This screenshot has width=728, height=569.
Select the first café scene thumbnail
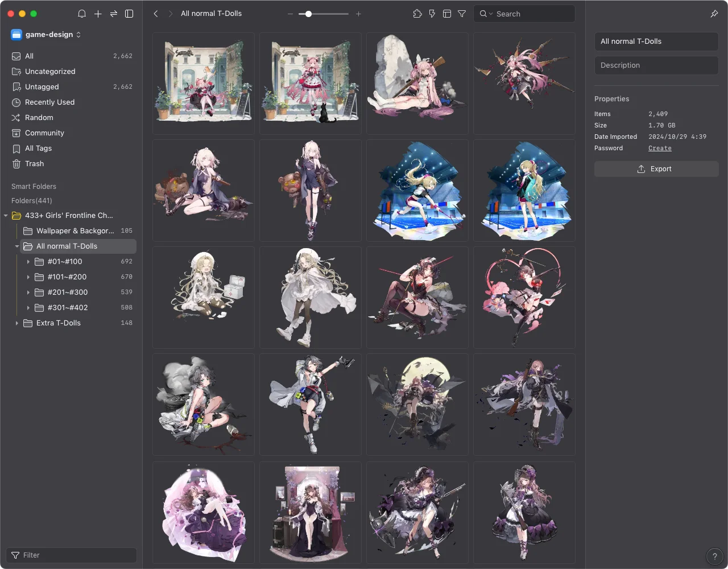click(x=204, y=84)
